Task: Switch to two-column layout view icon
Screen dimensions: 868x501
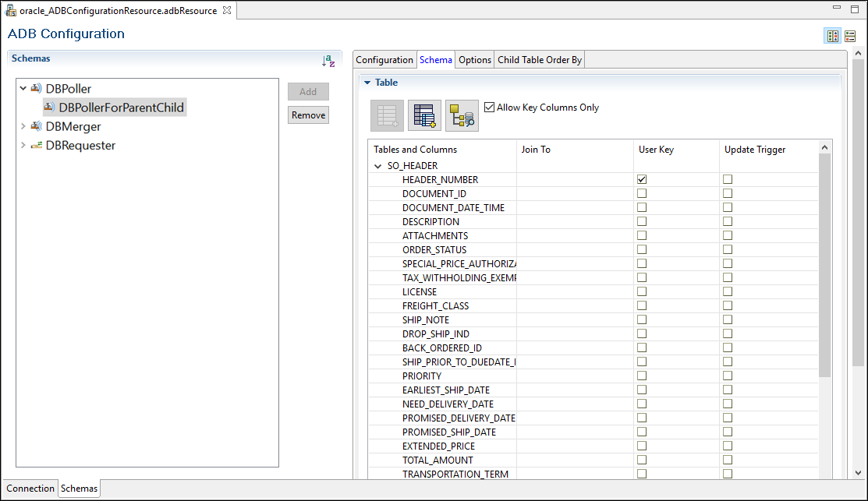Action: coord(833,36)
